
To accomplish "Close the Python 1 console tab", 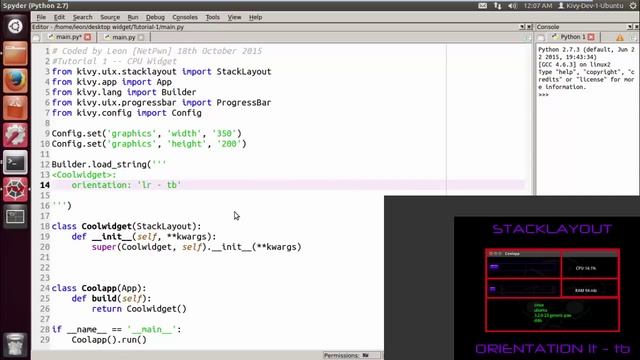I will pos(591,37).
